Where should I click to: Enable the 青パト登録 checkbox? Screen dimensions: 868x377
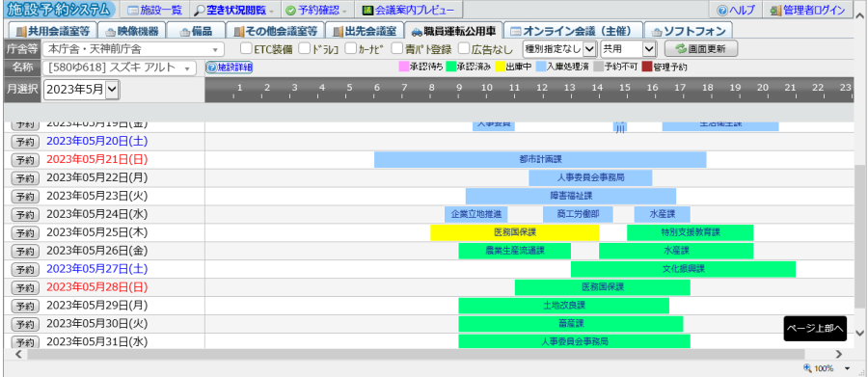pyautogui.click(x=397, y=49)
